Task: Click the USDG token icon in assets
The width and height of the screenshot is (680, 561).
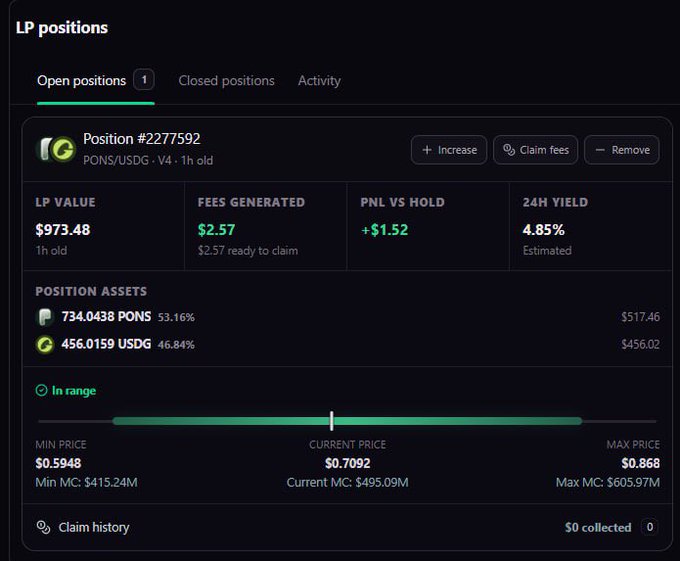Action: click(x=45, y=345)
